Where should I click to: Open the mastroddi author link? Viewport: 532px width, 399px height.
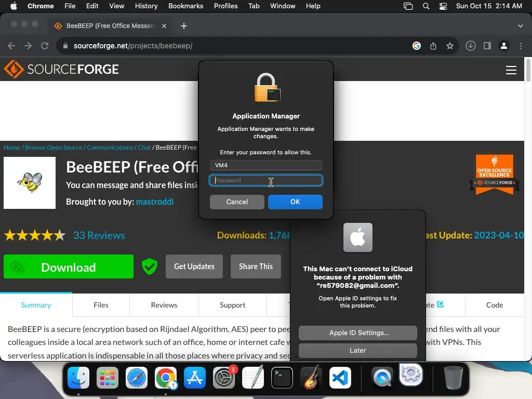click(x=155, y=202)
